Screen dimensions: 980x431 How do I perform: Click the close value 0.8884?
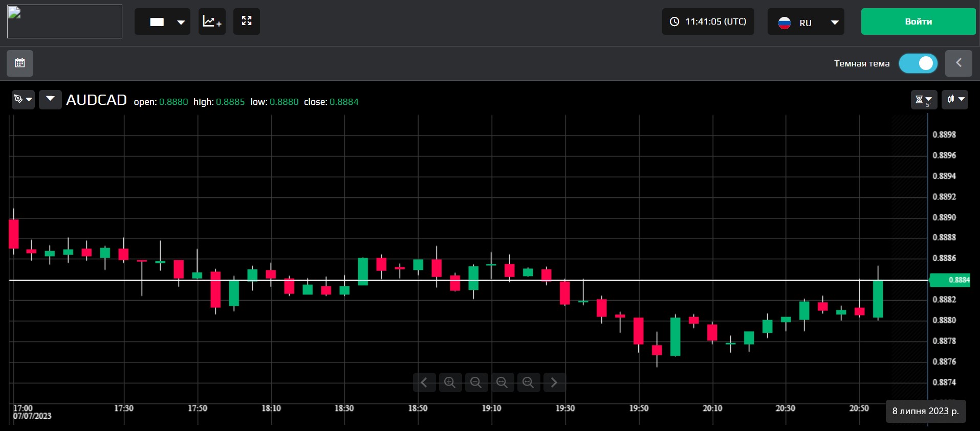[344, 102]
